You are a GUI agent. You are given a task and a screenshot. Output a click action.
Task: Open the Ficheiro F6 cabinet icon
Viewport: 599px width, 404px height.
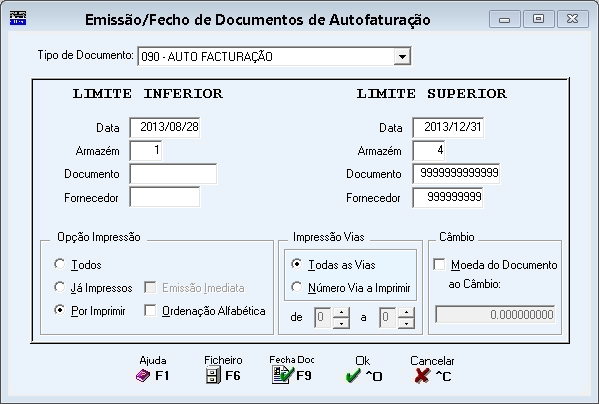(213, 375)
